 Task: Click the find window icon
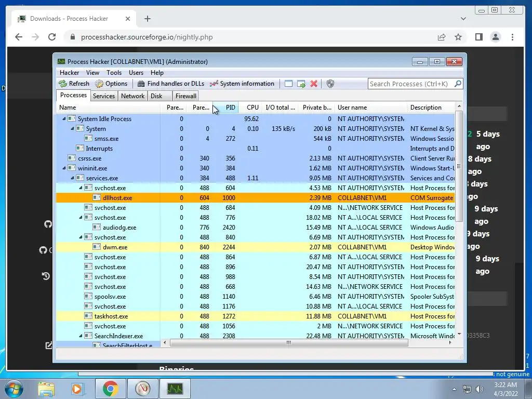(x=288, y=84)
